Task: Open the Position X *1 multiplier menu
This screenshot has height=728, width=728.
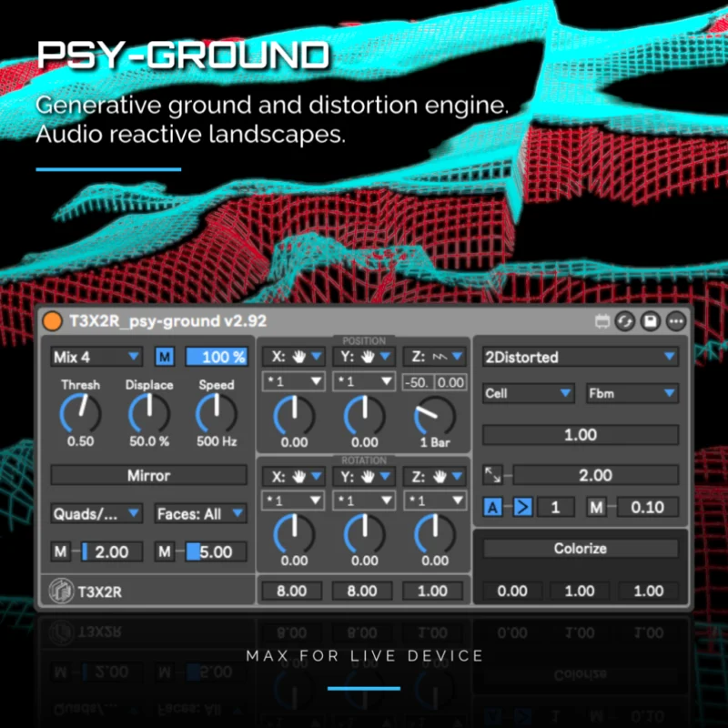Action: click(x=293, y=381)
